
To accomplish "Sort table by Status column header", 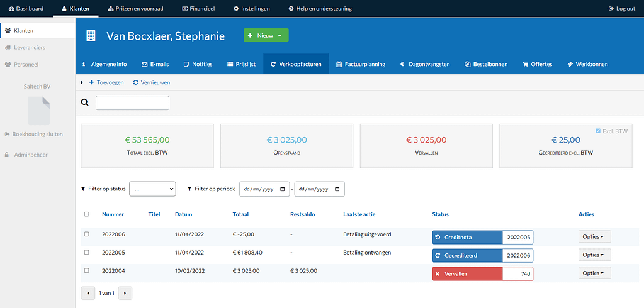I will coord(440,214).
